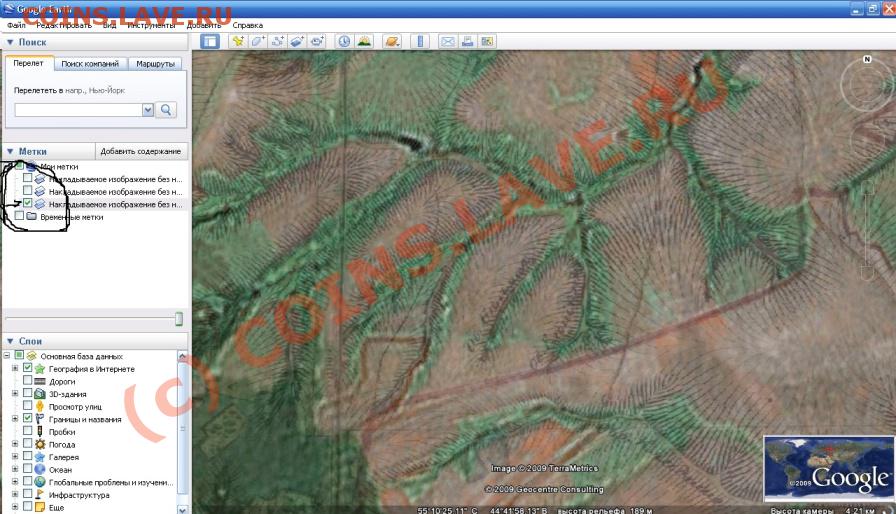The height and width of the screenshot is (514, 896).
Task: Click the Print toolbar icon
Action: (467, 41)
